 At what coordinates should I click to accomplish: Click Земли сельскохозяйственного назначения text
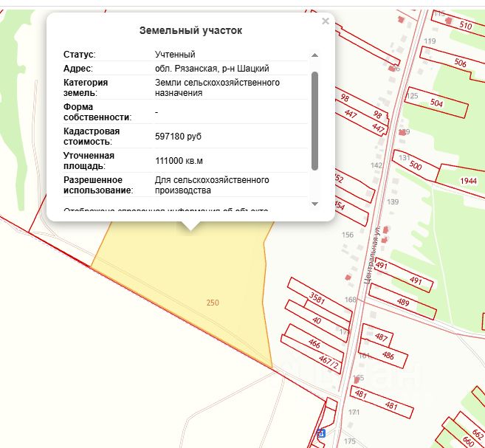(217, 88)
